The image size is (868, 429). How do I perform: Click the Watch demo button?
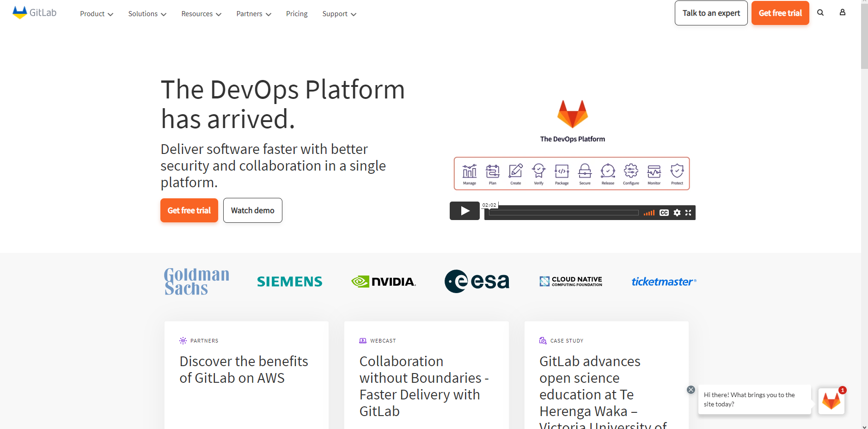coord(253,210)
